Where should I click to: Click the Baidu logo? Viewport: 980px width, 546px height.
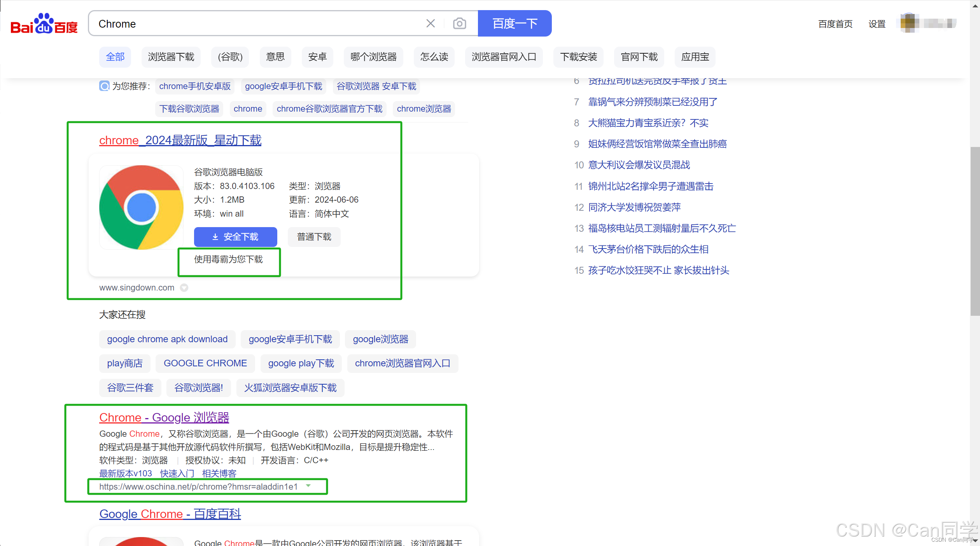tap(44, 24)
